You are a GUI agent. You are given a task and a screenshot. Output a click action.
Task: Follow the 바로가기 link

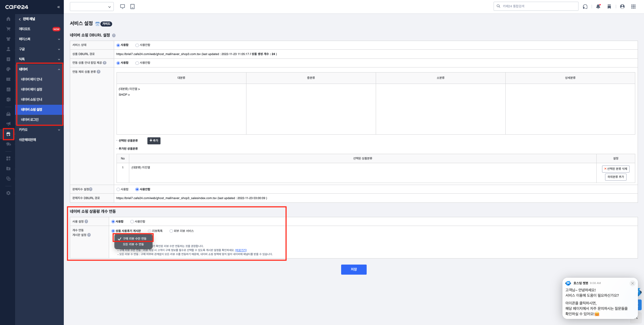pyautogui.click(x=241, y=250)
